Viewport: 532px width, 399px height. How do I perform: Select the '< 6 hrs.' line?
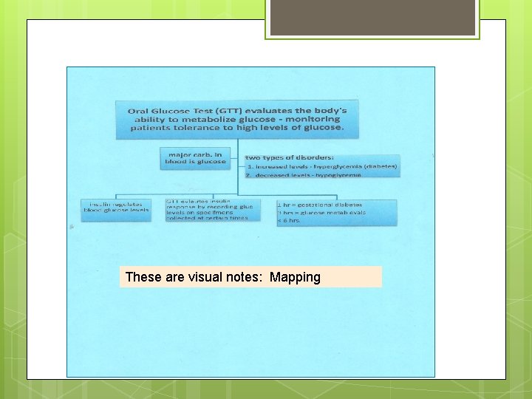289,220
